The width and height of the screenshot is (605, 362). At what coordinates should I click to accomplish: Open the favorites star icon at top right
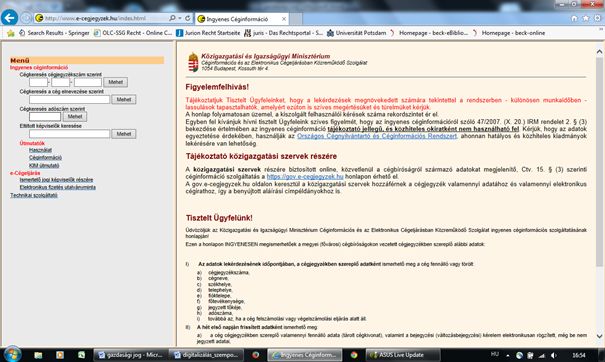586,18
